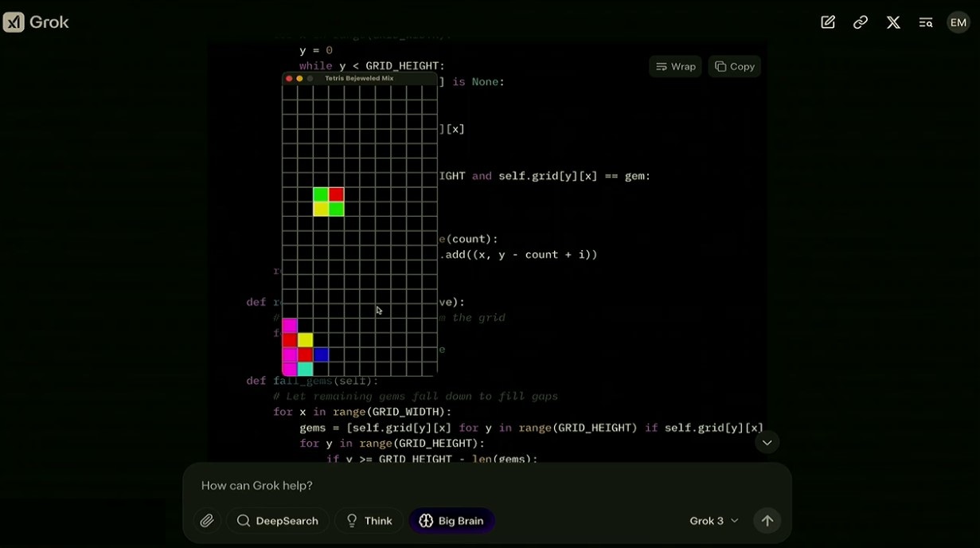Enable Think mode
Image resolution: width=980 pixels, height=548 pixels.
coord(369,521)
